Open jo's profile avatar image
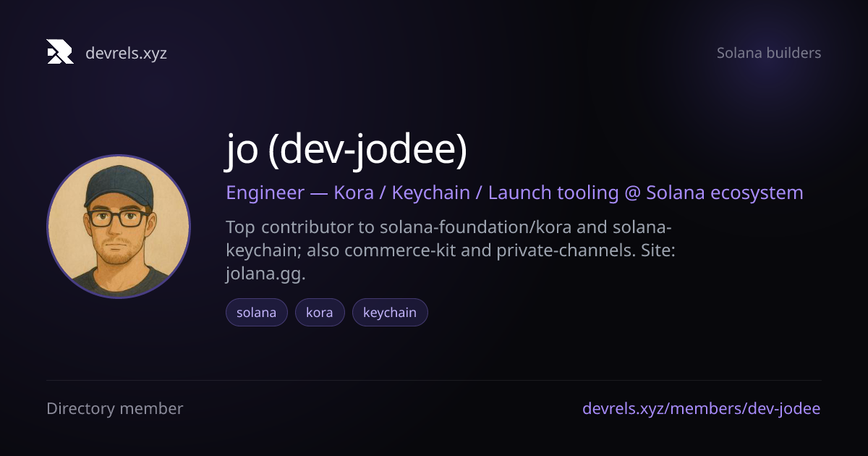The height and width of the screenshot is (456, 868). point(119,226)
